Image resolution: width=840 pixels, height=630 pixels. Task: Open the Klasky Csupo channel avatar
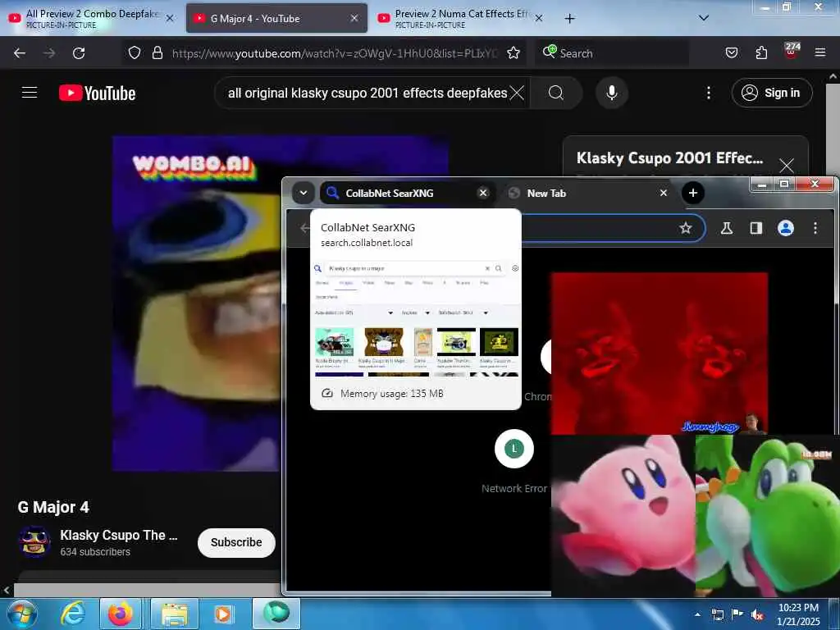point(34,541)
